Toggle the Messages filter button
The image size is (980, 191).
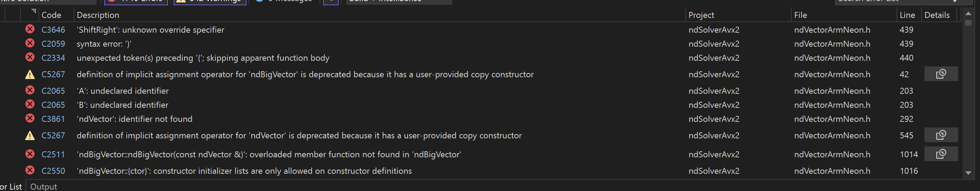tap(284, 1)
